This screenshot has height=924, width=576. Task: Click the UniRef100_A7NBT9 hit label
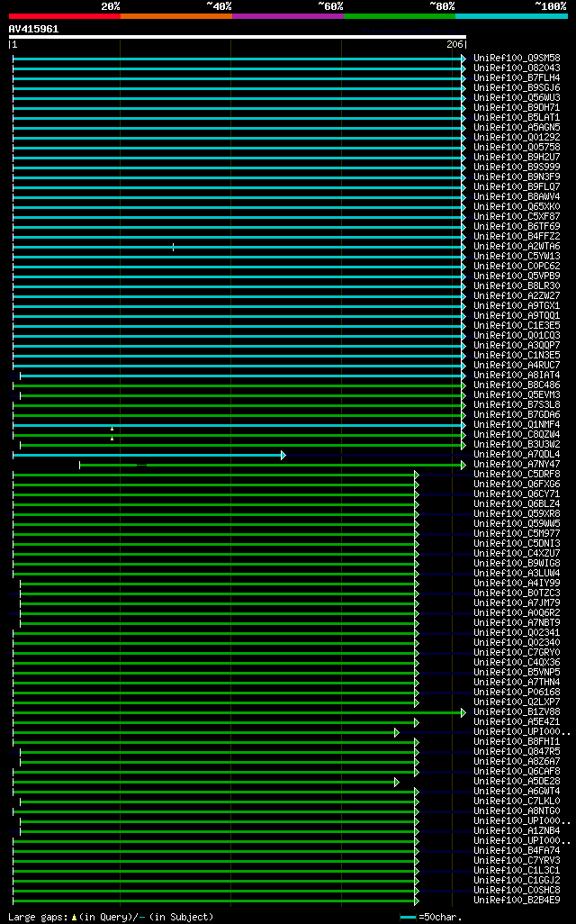(517, 623)
